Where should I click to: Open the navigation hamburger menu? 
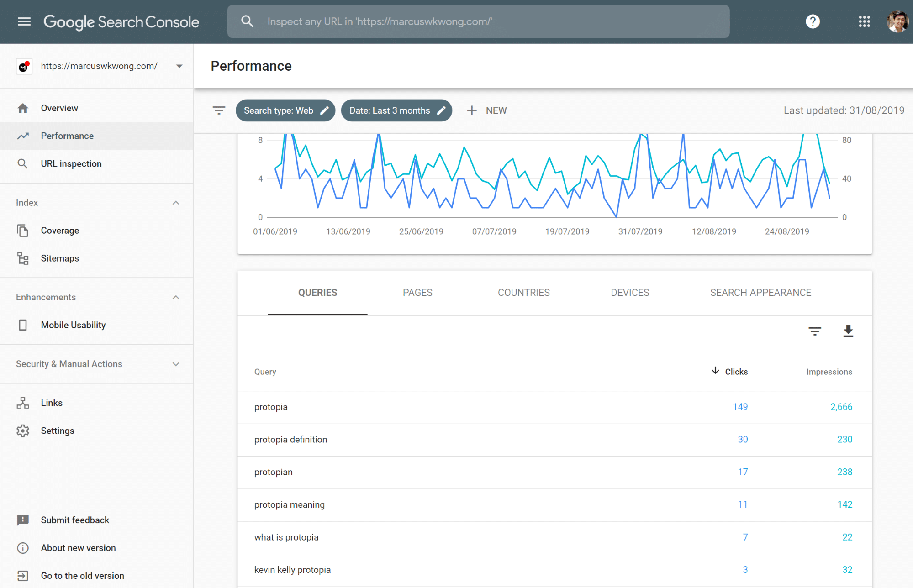tap(24, 21)
